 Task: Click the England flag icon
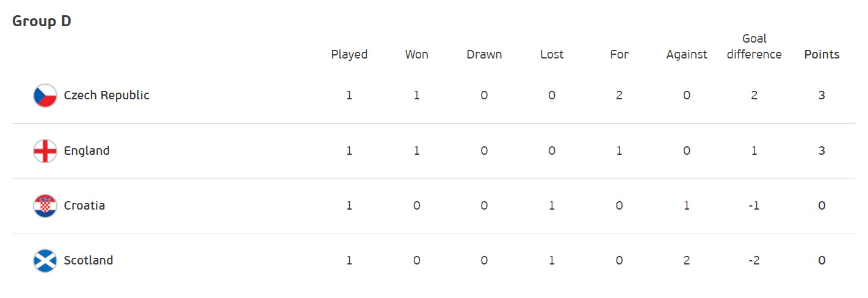[x=45, y=151]
